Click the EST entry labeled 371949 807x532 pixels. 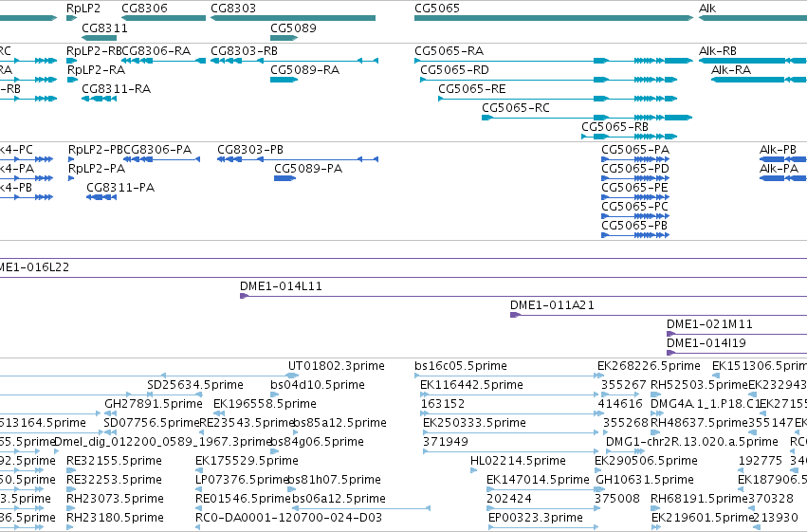pyautogui.click(x=446, y=442)
